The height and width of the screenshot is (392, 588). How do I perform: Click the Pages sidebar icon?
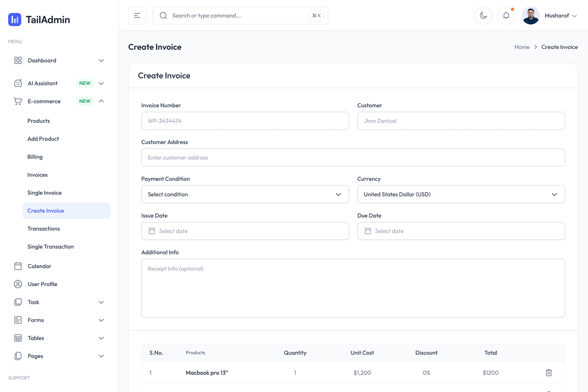(18, 356)
